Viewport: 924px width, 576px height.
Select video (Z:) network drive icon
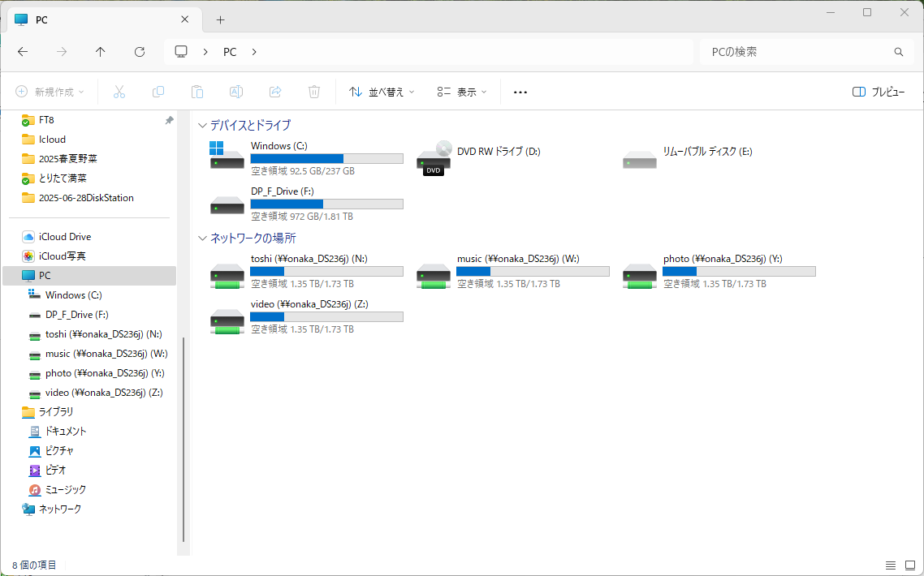[x=227, y=321]
